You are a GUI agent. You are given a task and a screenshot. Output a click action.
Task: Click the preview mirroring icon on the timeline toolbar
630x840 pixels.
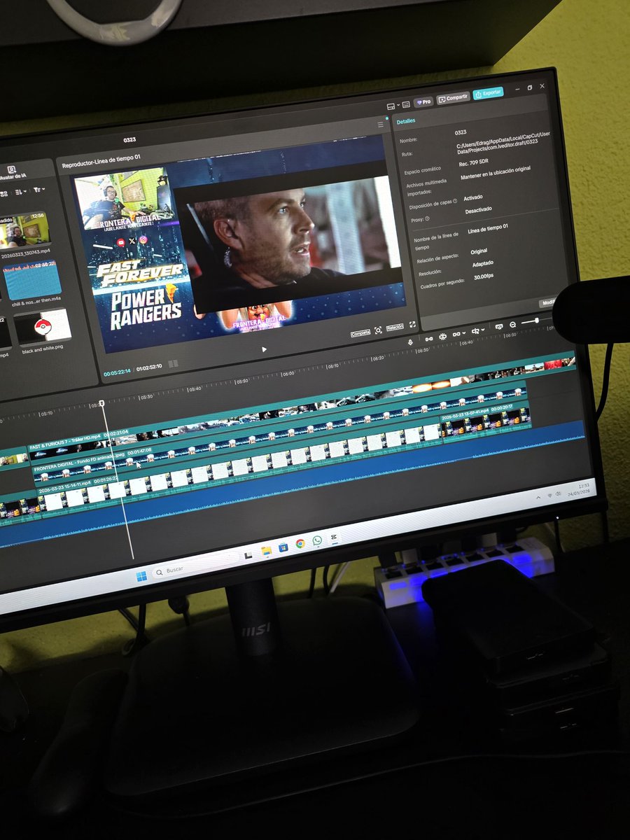[499, 326]
